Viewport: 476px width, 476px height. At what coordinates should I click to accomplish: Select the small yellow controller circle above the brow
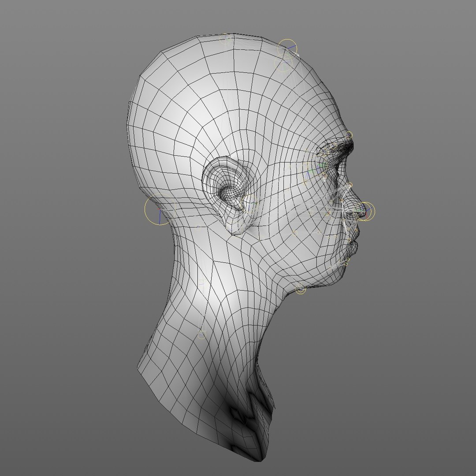(349, 135)
